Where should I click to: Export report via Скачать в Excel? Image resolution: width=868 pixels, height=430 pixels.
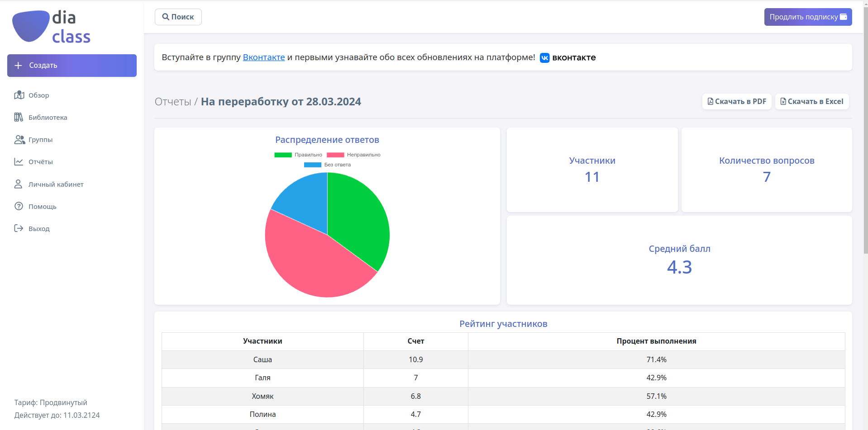[812, 102]
